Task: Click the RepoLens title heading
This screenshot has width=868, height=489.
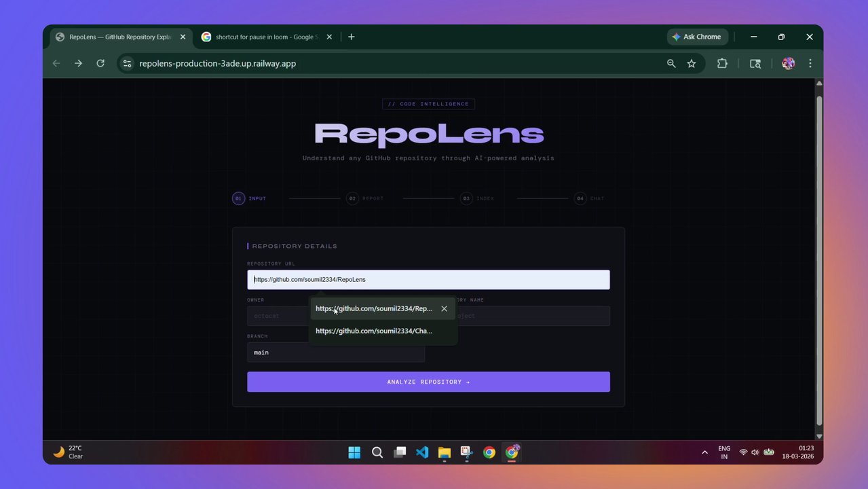Action: (x=428, y=134)
